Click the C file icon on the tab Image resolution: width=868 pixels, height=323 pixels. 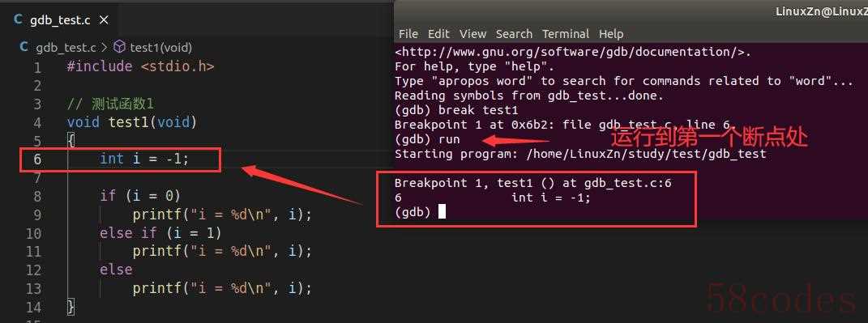(x=18, y=20)
